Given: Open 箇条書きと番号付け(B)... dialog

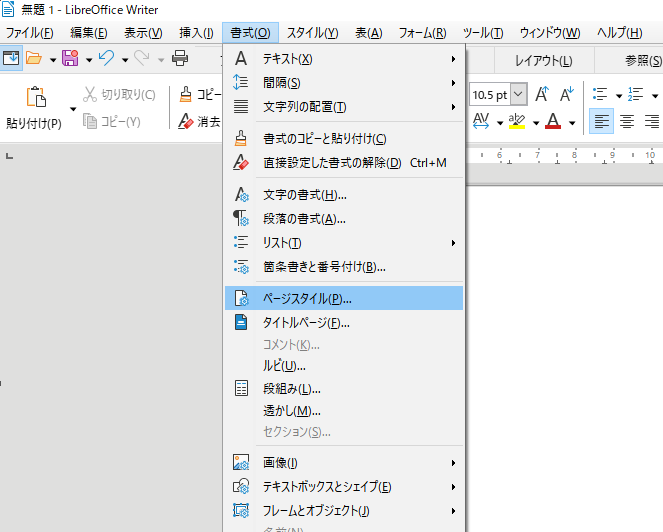Looking at the screenshot, I should pos(344,266).
